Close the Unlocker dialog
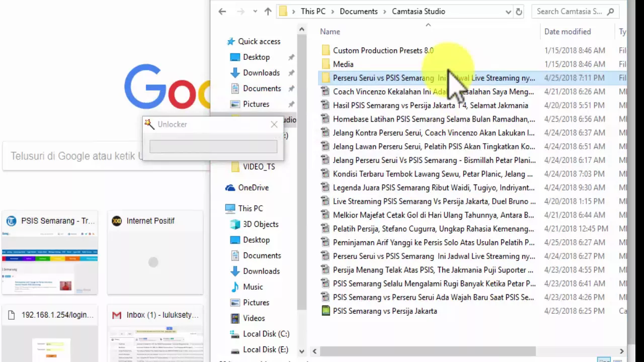The height and width of the screenshot is (362, 644). pos(274,124)
